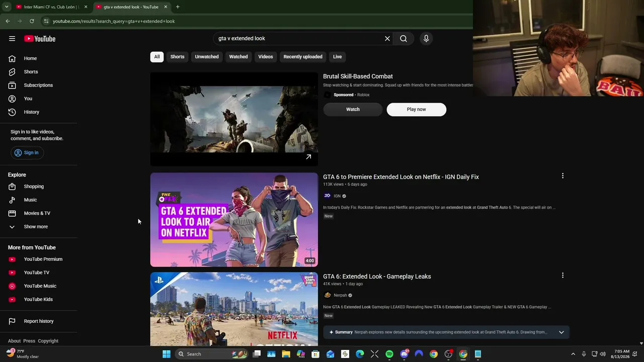Open Spotify from the taskbar
The image size is (644, 362).
pyautogui.click(x=389, y=354)
